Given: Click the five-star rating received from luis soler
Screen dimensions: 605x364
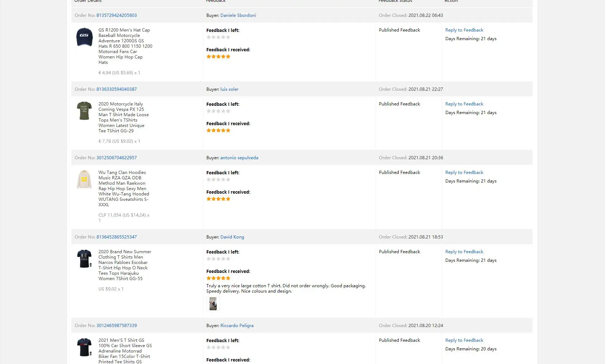Looking at the screenshot, I should (218, 131).
